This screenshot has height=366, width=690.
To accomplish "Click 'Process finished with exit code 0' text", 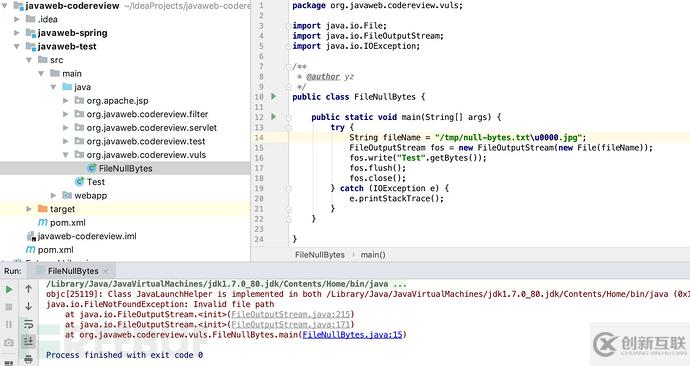I will click(x=125, y=355).
